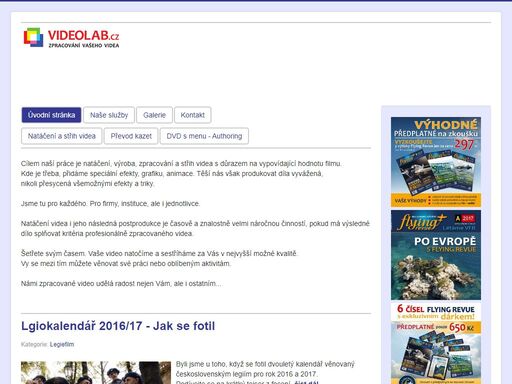This screenshot has width=512, height=384.
Task: Click text 'Námi zpracované video udělá radost'
Action: [x=121, y=284]
